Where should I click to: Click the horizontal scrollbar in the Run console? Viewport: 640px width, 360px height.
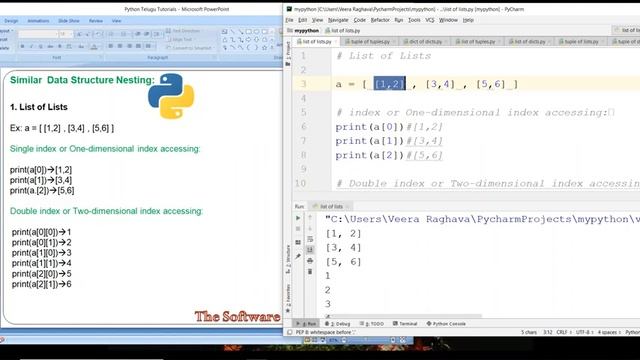[404, 316]
